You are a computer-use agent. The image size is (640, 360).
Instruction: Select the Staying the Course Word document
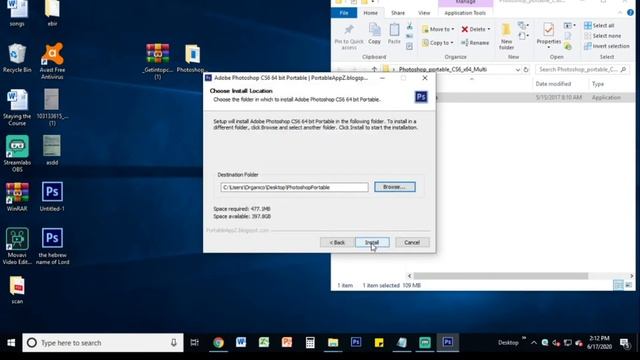pyautogui.click(x=17, y=107)
